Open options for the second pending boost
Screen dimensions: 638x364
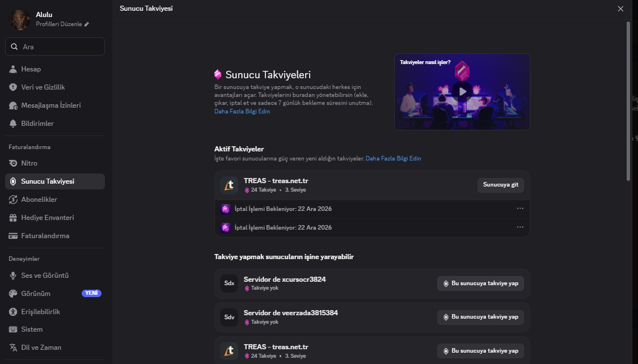520,227
